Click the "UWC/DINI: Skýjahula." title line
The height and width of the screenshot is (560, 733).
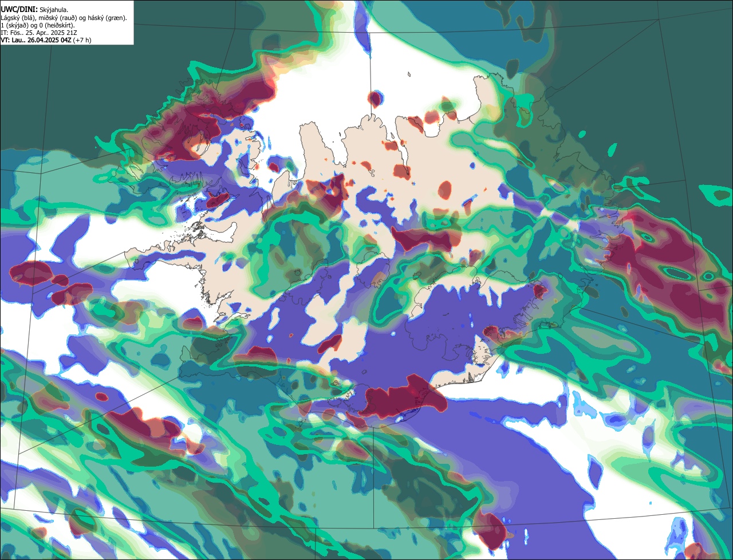pos(34,10)
